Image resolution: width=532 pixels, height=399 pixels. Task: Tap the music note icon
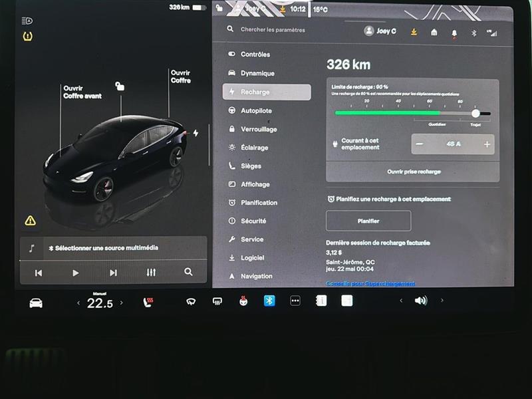click(x=31, y=248)
